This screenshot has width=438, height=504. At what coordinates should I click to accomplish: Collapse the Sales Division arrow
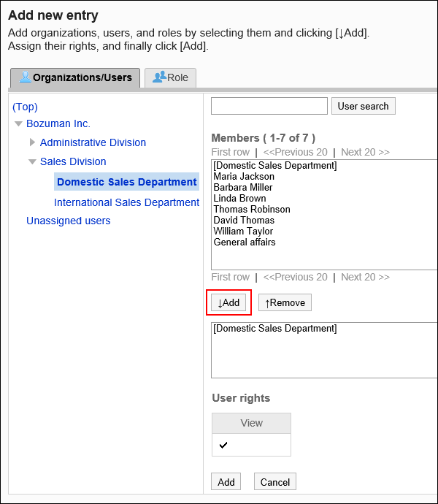(32, 161)
